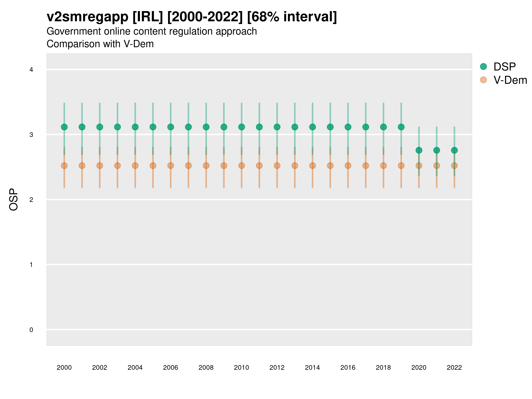Select the V-Dem data point for 2022
The width and height of the screenshot is (532, 399).
tap(454, 166)
